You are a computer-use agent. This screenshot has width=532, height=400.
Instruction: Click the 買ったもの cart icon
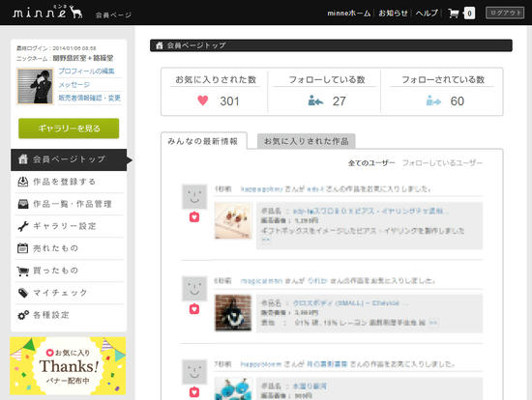pos(23,271)
